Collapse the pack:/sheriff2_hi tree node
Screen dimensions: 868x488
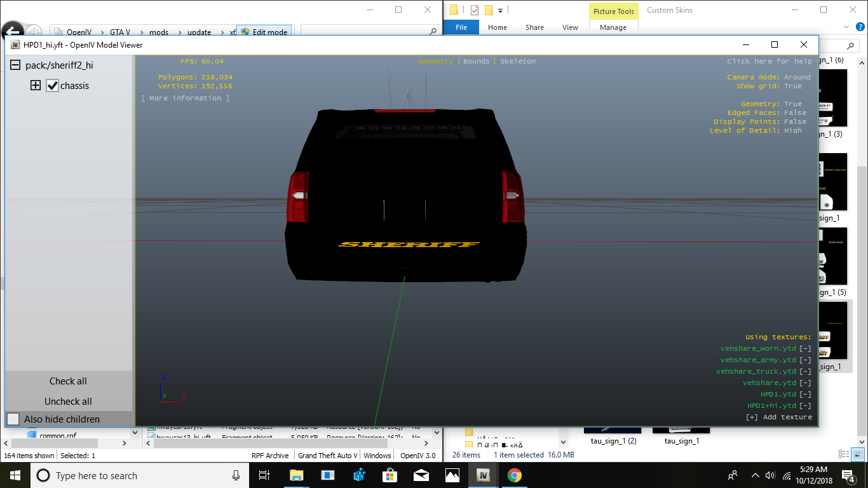tap(15, 65)
